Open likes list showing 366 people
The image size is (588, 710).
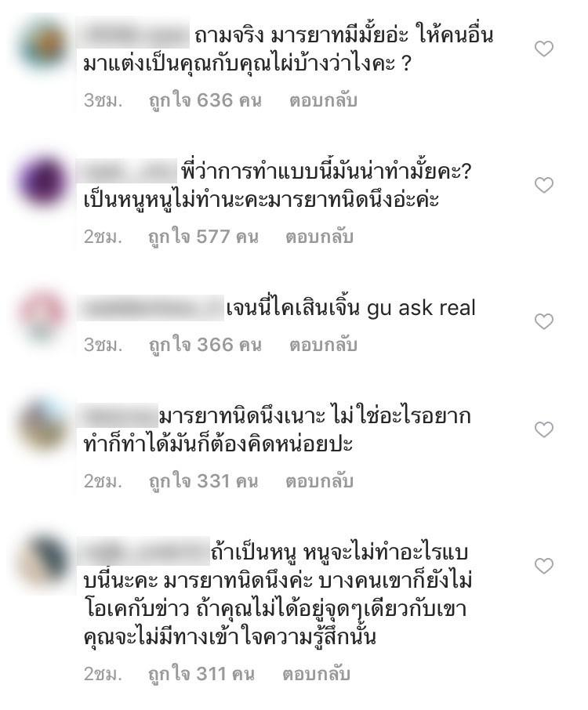click(205, 345)
